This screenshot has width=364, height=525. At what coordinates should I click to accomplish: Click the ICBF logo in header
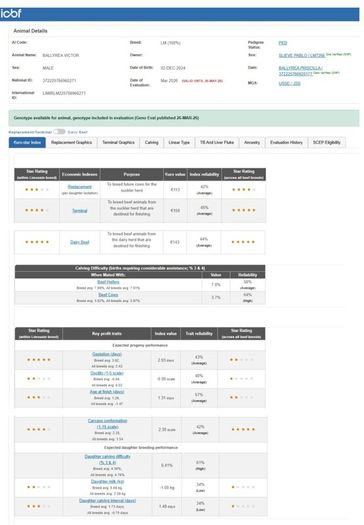point(11,13)
